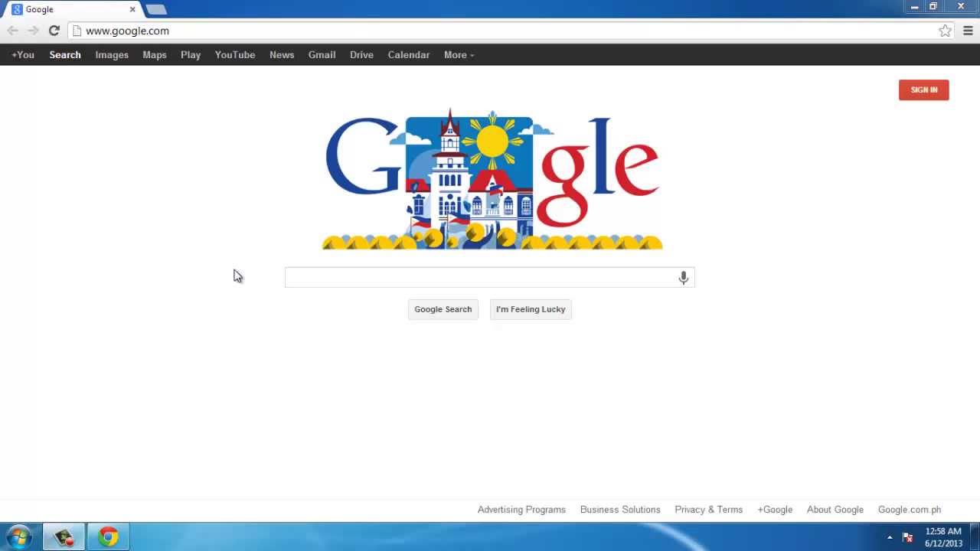Open the Business Solutions link
980x551 pixels.
(x=620, y=510)
